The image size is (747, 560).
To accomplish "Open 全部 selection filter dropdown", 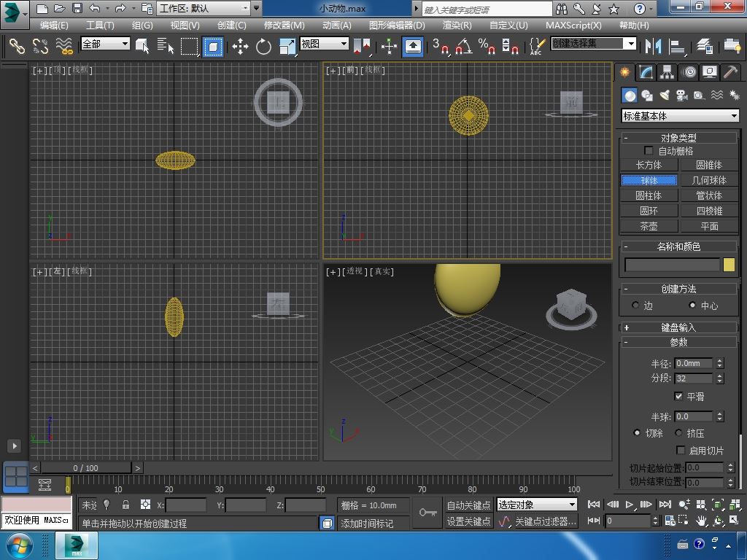I will tap(105, 44).
